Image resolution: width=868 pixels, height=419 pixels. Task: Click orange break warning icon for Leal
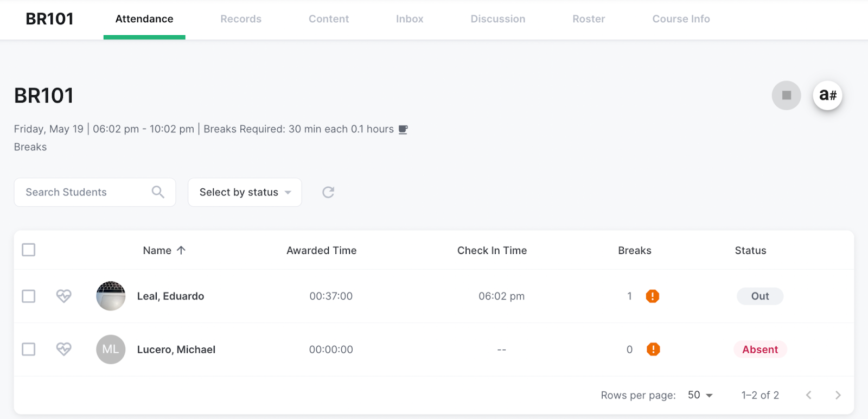click(x=653, y=296)
